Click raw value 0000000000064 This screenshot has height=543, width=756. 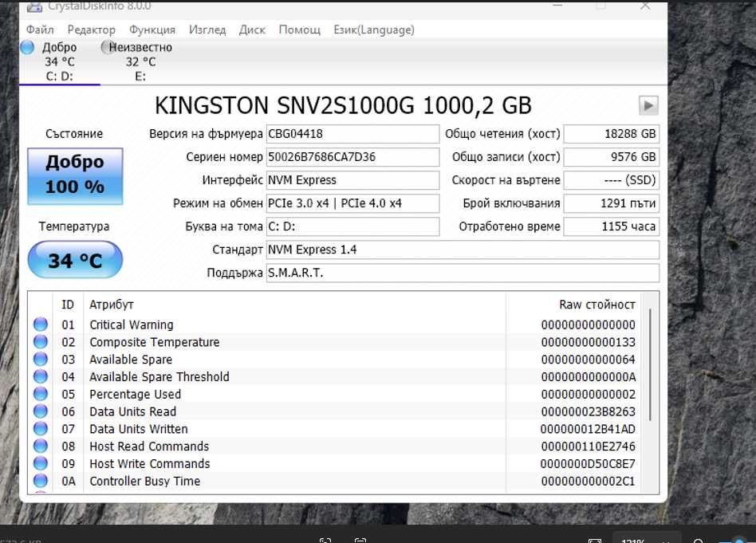[x=588, y=360]
